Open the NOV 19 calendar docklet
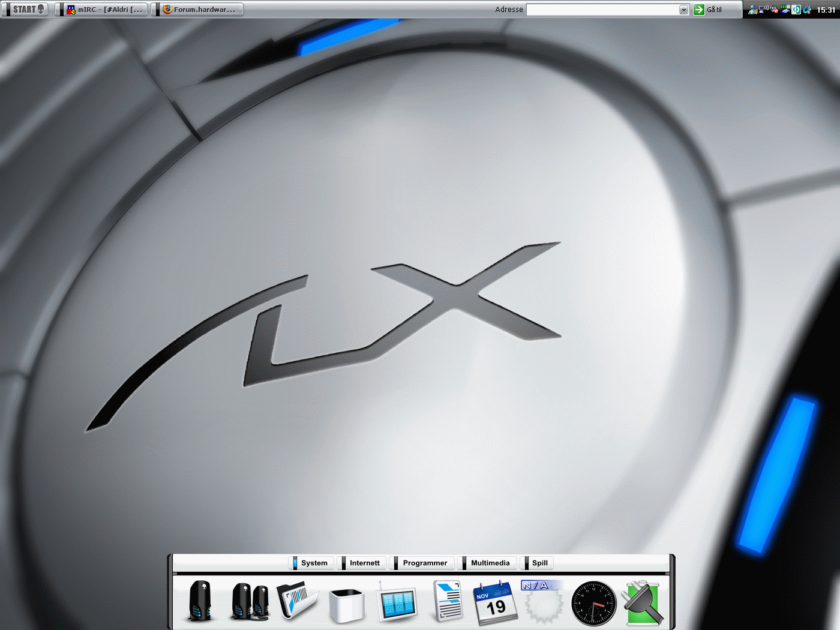The image size is (840, 630). coord(494,603)
